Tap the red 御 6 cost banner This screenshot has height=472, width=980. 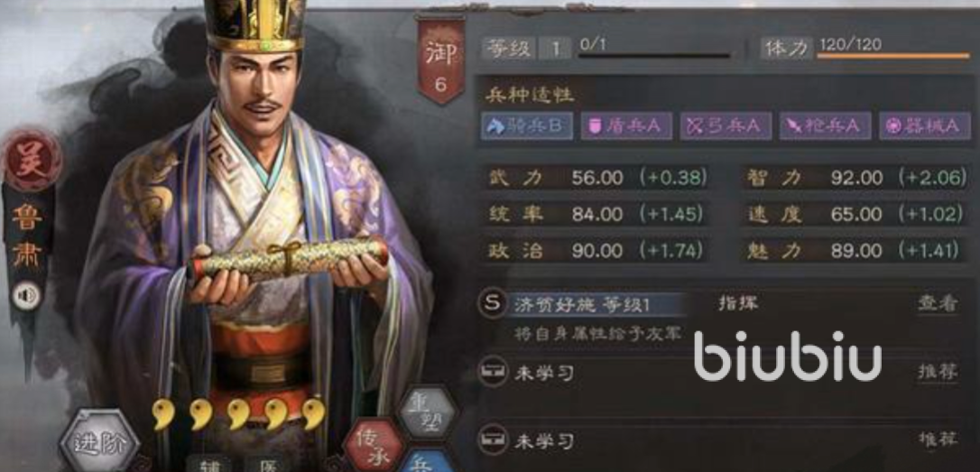click(441, 60)
